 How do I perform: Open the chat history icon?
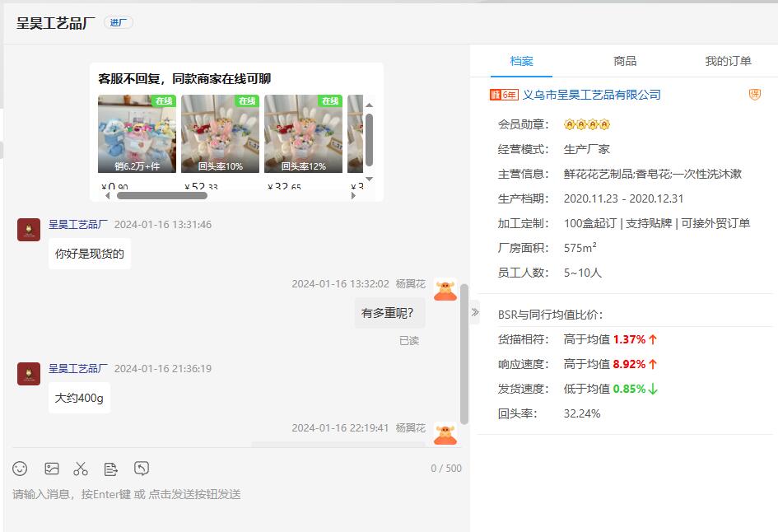[x=142, y=469]
